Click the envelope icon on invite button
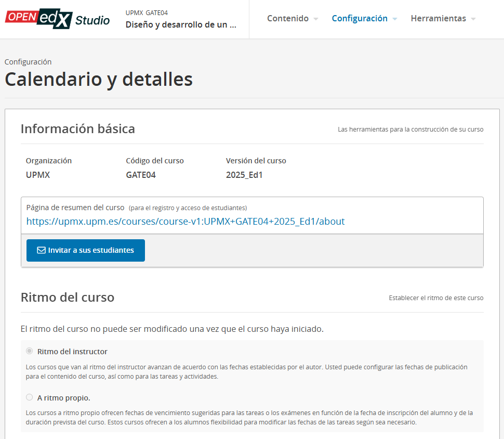 click(x=41, y=250)
